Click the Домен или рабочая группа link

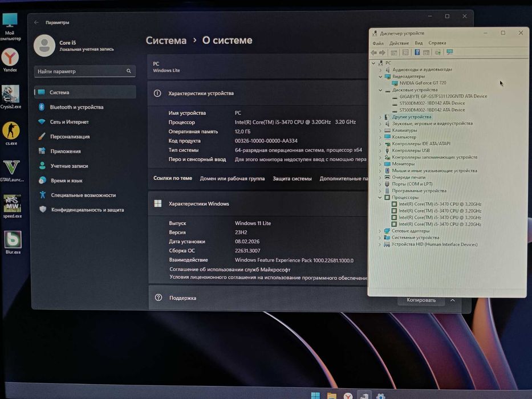[232, 178]
